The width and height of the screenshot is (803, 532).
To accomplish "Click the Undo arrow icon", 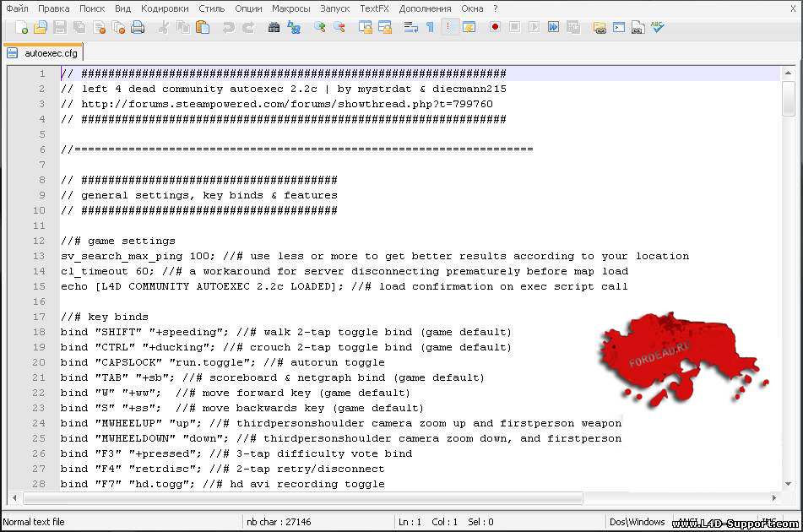I will click(x=229, y=27).
